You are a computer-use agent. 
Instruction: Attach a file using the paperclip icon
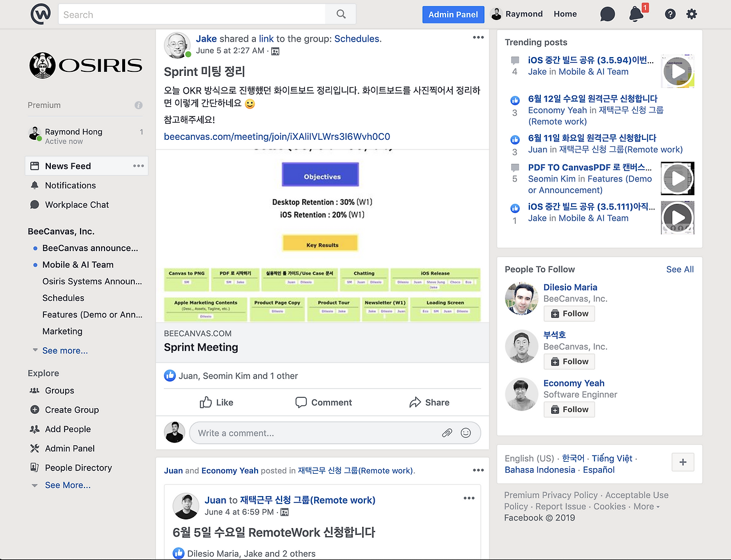[447, 433]
